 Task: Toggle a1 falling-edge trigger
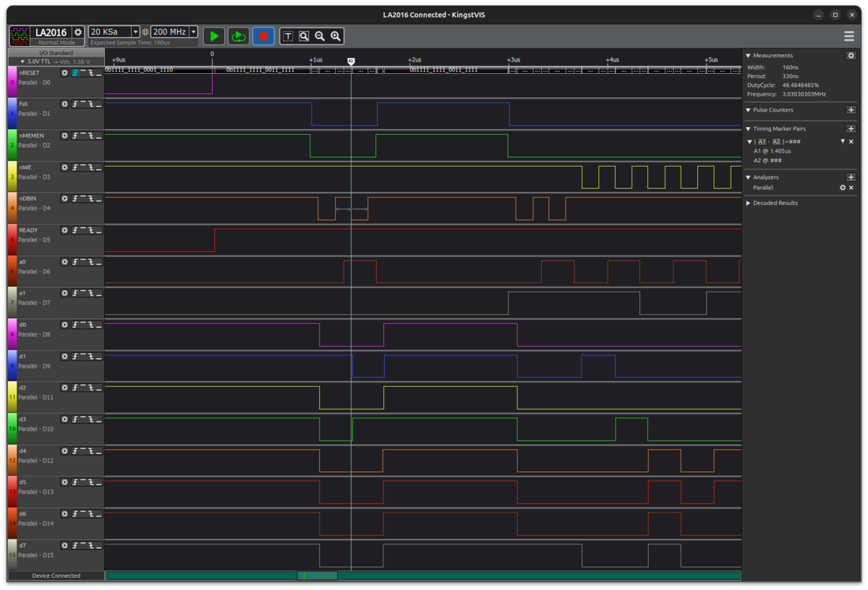pos(91,293)
